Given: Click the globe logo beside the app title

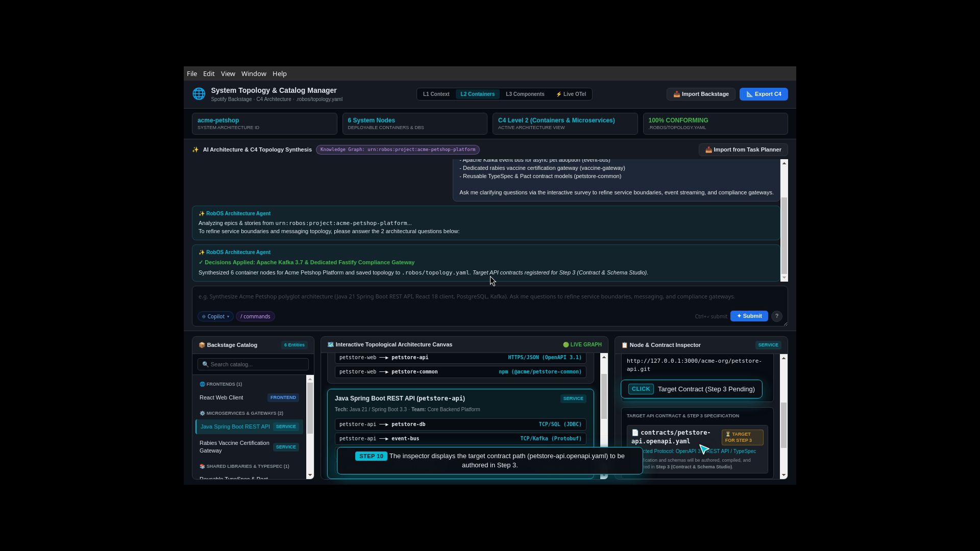Looking at the screenshot, I should (x=199, y=94).
